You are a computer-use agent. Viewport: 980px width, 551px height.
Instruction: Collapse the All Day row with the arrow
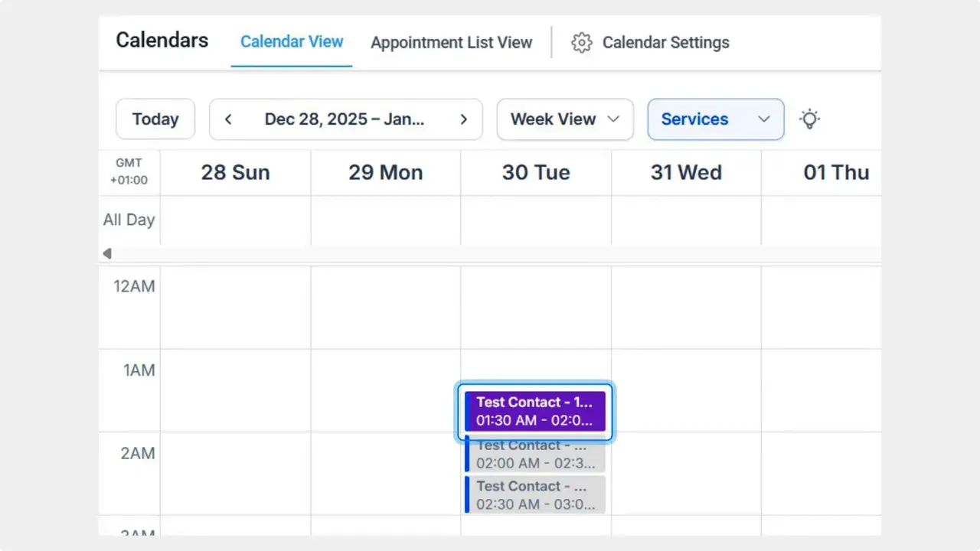(107, 253)
